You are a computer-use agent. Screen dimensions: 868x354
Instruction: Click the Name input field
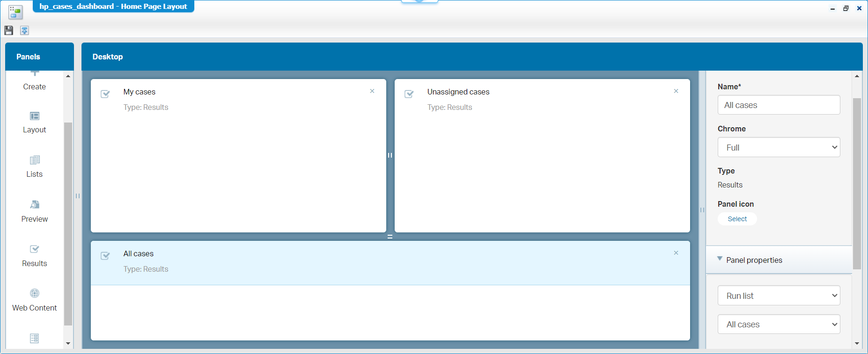pyautogui.click(x=779, y=105)
